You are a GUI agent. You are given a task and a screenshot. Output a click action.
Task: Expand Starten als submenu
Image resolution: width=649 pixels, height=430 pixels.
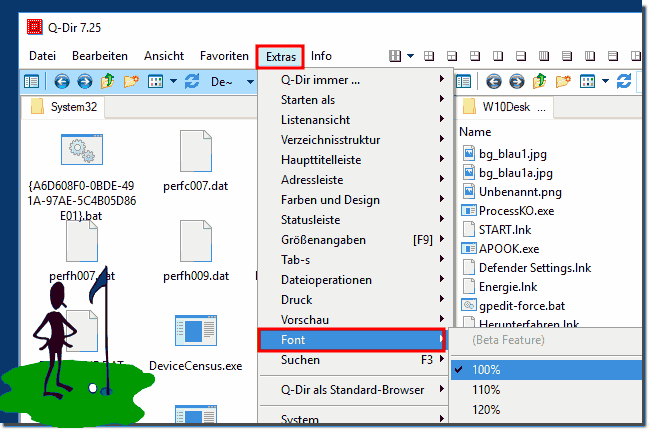(x=353, y=100)
